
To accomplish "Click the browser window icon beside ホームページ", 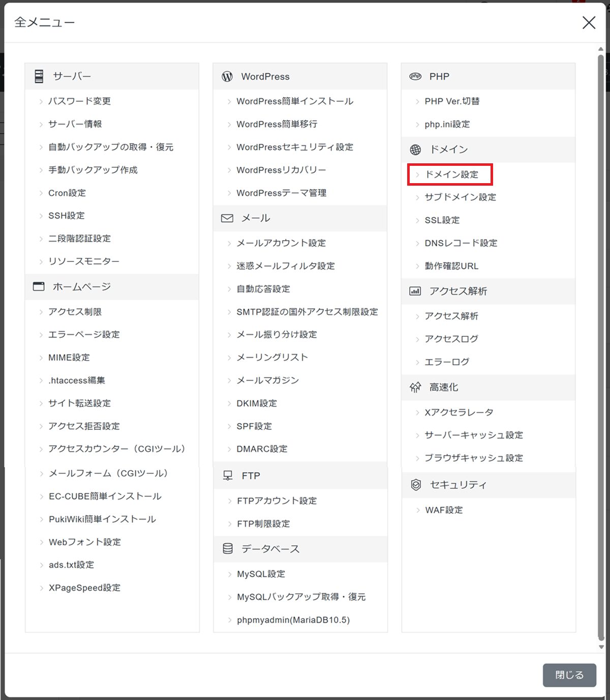I will point(39,286).
